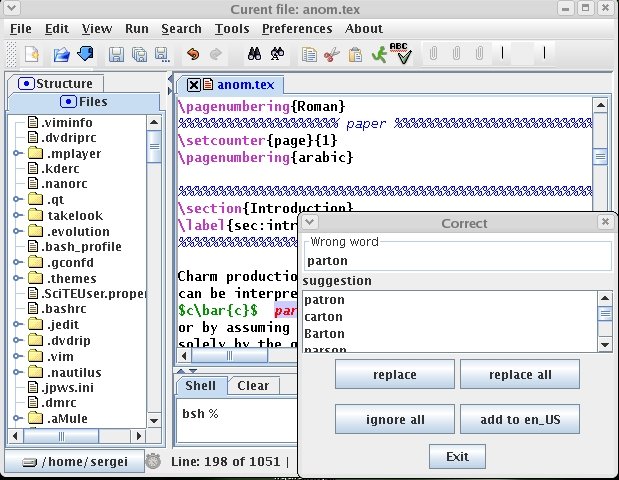Image resolution: width=619 pixels, height=480 pixels.
Task: Expand the .jedit folder
Action: [17, 324]
